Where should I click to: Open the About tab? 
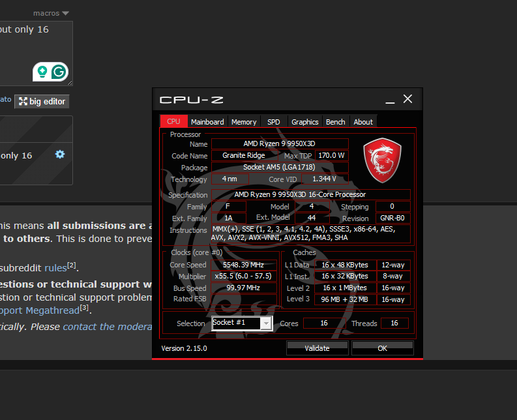click(x=363, y=122)
